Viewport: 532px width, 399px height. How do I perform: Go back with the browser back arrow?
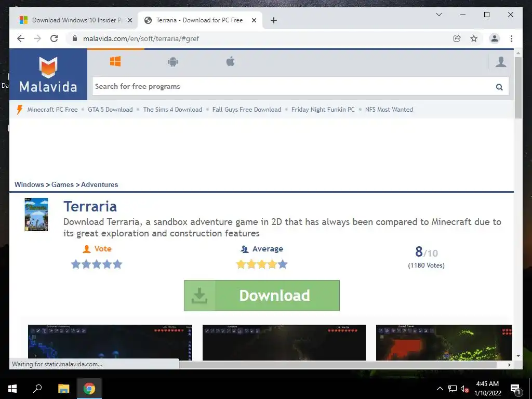[x=21, y=38]
